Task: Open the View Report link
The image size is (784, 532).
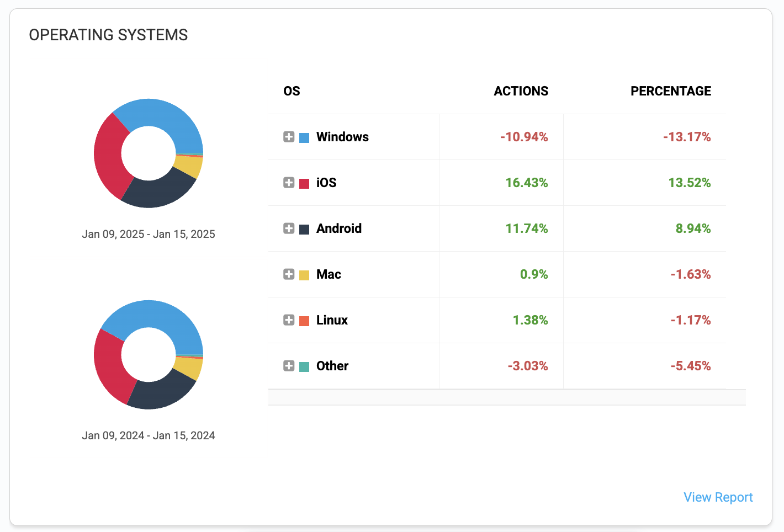Action: 718,497
